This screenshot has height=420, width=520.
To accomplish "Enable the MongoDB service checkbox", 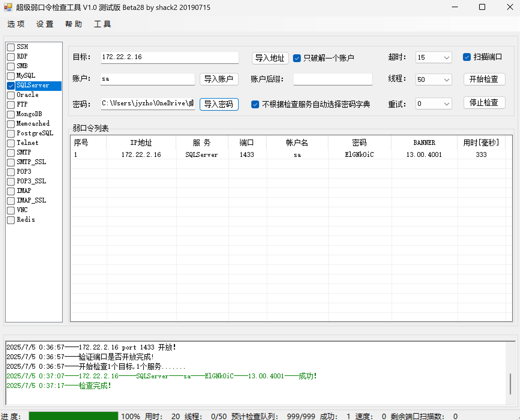I will click(x=11, y=114).
